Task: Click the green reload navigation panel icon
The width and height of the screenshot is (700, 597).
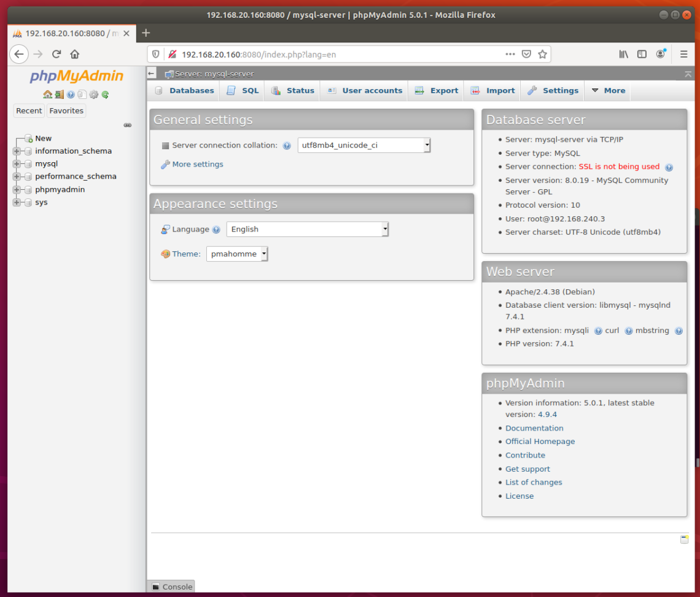Action: coord(105,94)
